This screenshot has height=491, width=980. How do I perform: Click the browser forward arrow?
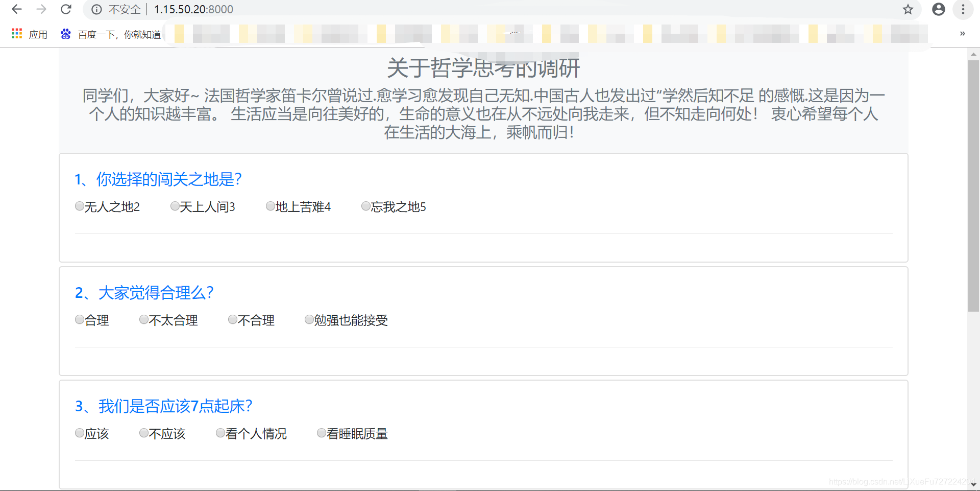click(x=41, y=9)
